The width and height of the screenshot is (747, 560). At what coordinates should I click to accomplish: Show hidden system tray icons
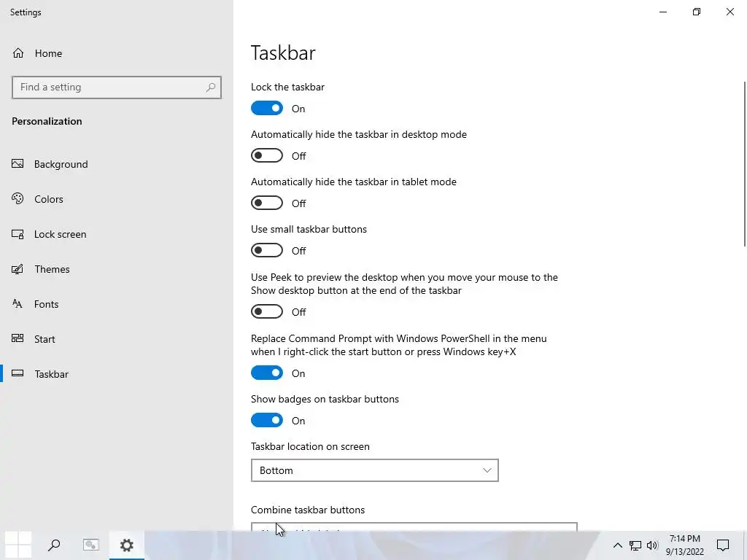[x=617, y=545]
